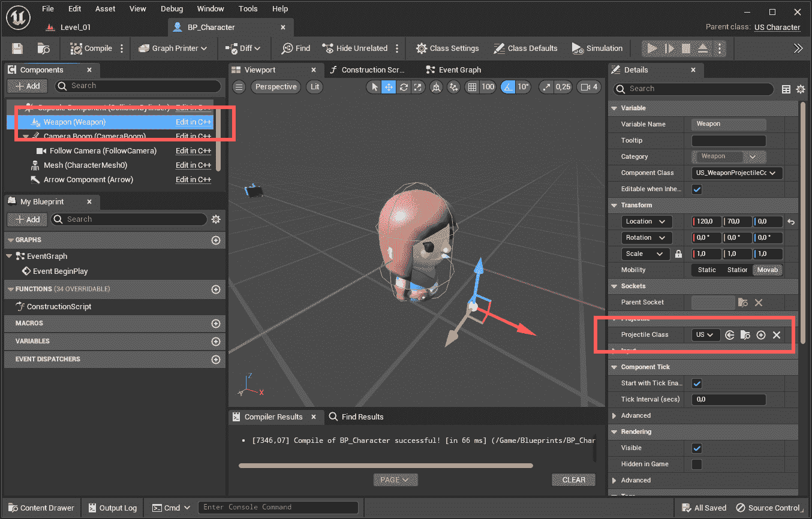Open the Find search in the Blueprint
Viewport: 812px width, 519px height.
pyautogui.click(x=295, y=48)
